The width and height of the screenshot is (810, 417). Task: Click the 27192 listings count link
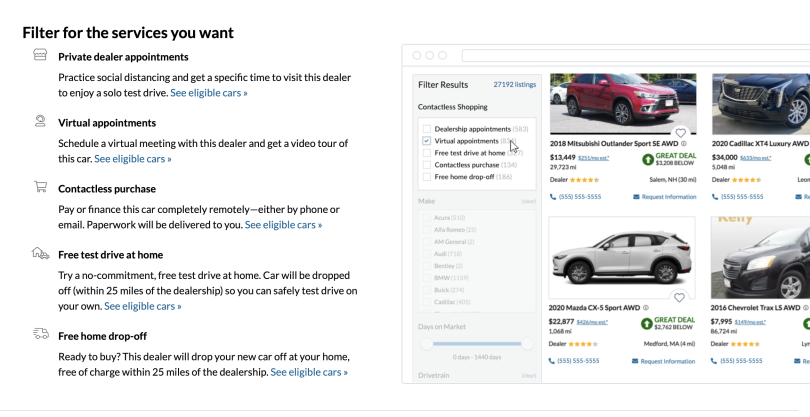click(x=514, y=85)
